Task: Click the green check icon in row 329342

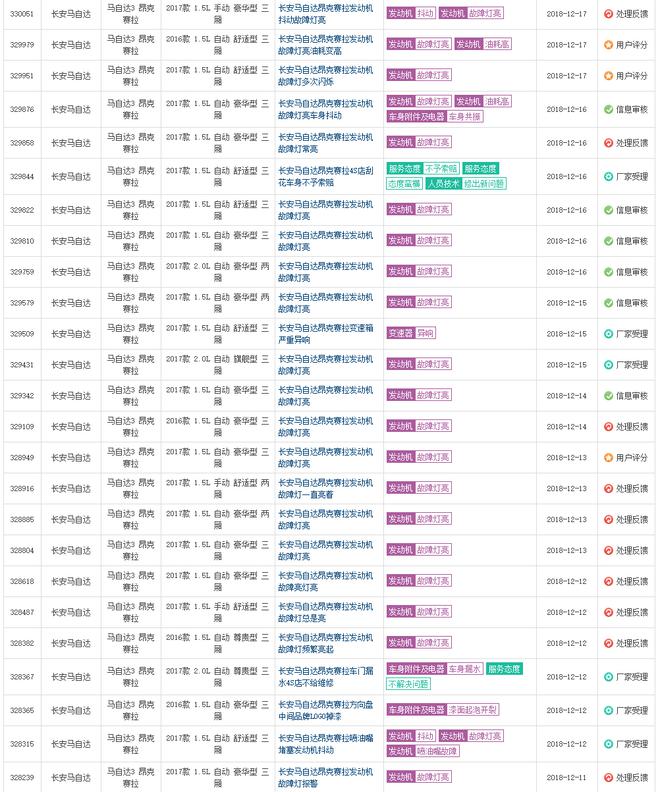Action: pos(608,396)
